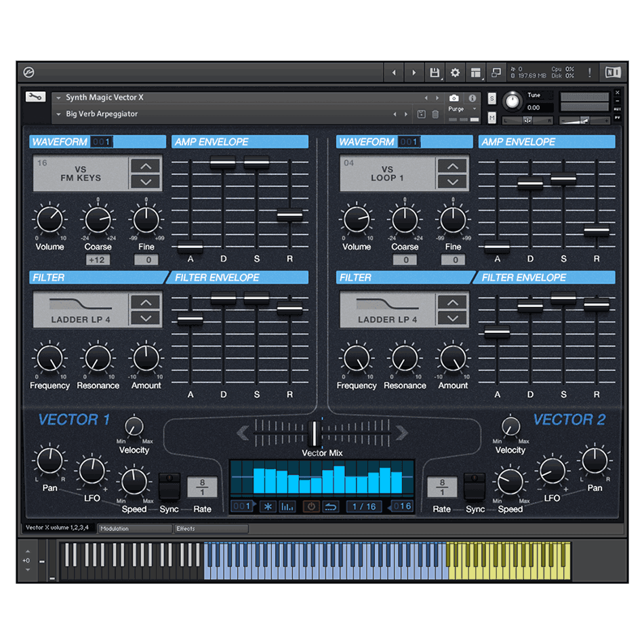644x644 pixels.
Task: Click the Vector 2 filter Frequency knob
Action: click(x=357, y=358)
